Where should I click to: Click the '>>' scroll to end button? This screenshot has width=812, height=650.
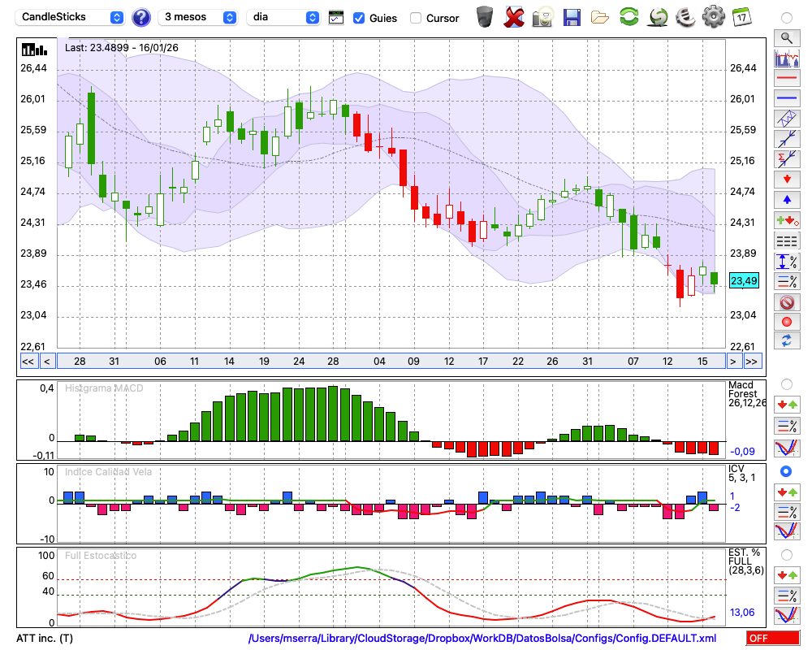tap(752, 362)
